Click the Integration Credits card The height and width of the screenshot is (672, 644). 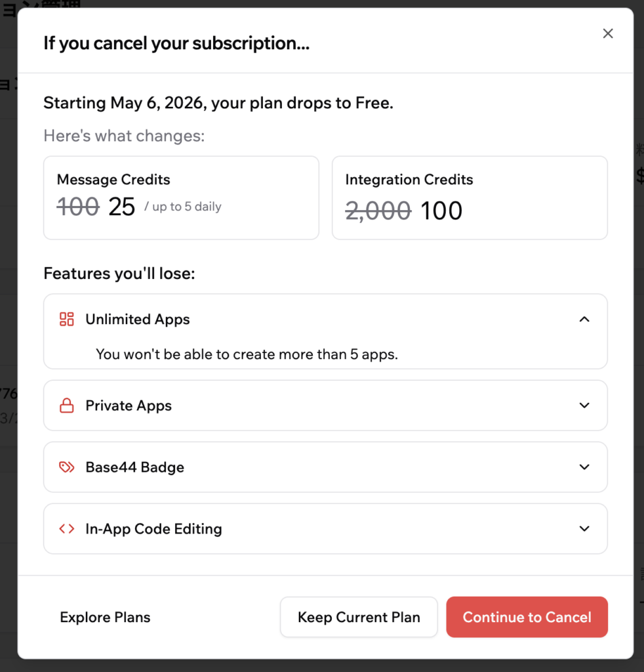point(470,198)
